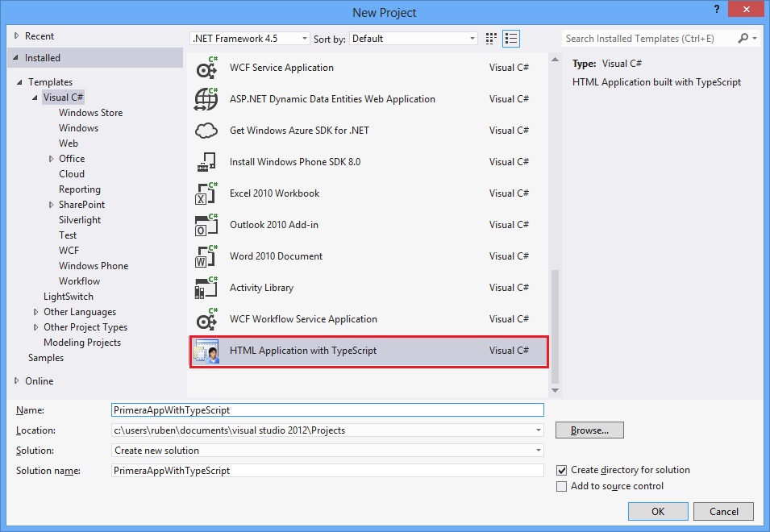Click the template list scroll up arrow
The height and width of the screenshot is (532, 770).
555,60
